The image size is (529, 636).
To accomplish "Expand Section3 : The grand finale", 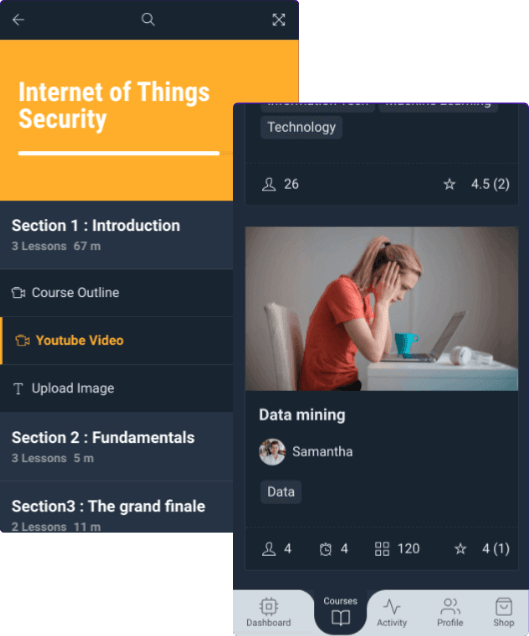I will pyautogui.click(x=116, y=507).
